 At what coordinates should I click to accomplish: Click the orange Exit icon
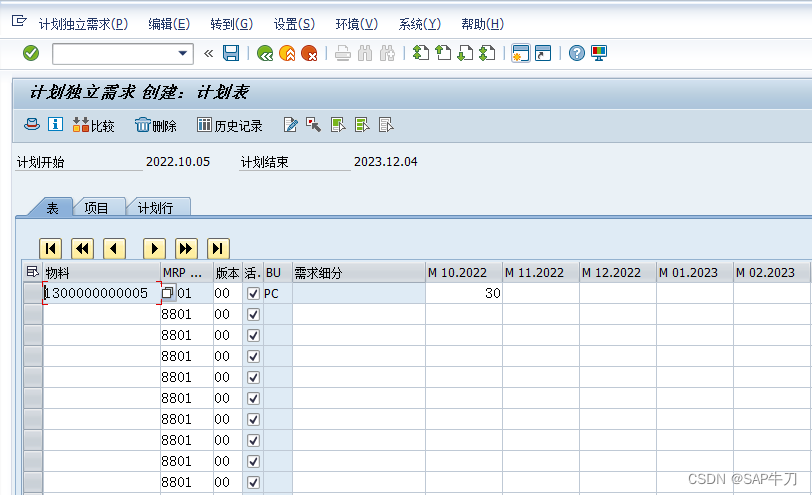(x=287, y=53)
